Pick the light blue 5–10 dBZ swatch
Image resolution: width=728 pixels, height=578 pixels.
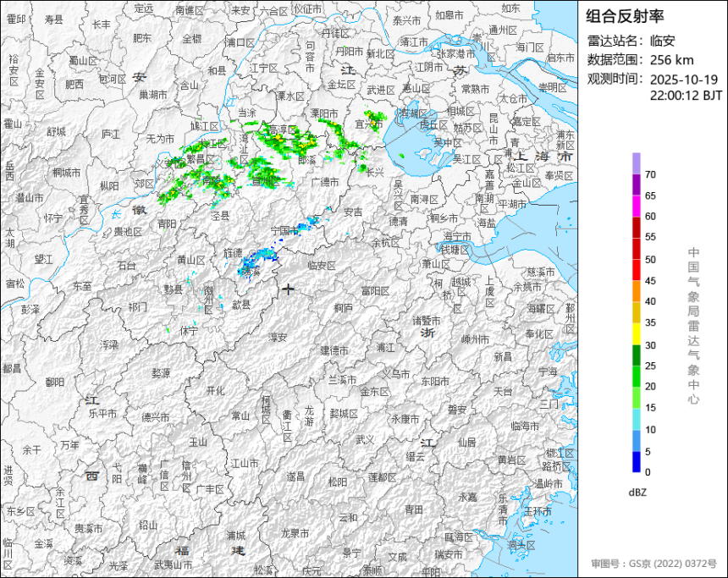click(x=636, y=441)
